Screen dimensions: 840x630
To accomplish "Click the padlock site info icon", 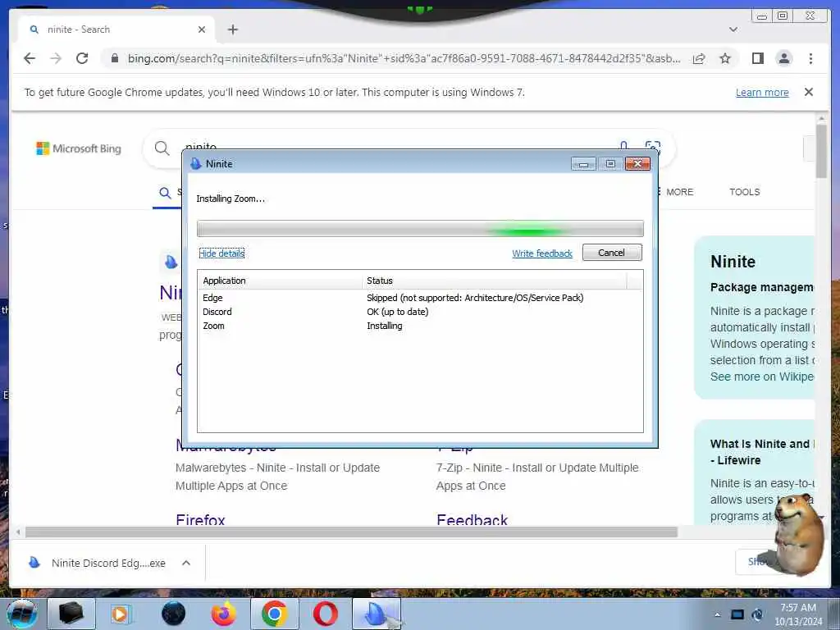I will pyautogui.click(x=115, y=58).
